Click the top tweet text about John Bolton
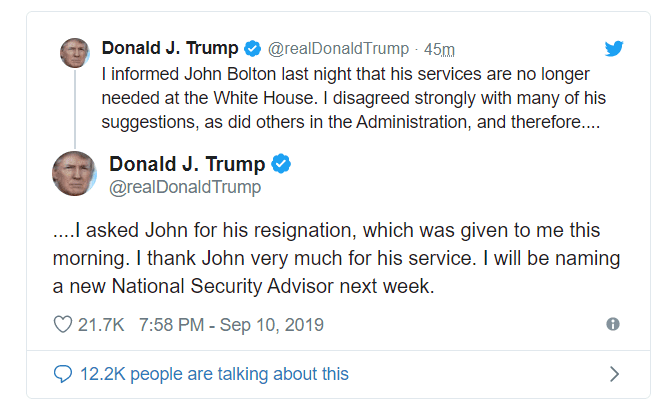The height and width of the screenshot is (410, 669). [x=350, y=98]
